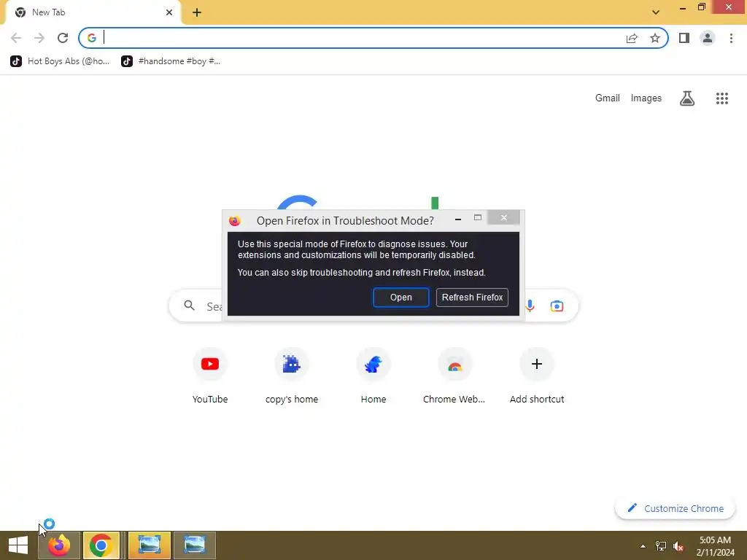Image resolution: width=747 pixels, height=560 pixels.
Task: Open the Hot Boys Abs bookmark
Action: (x=60, y=61)
